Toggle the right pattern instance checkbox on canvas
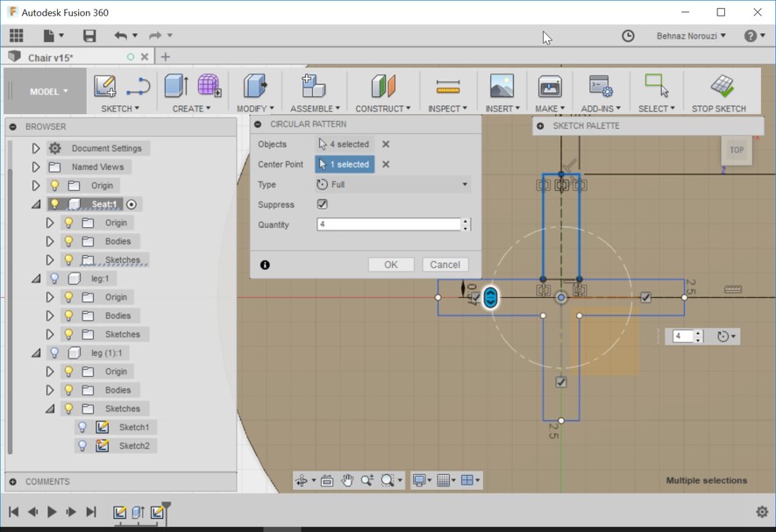Image resolution: width=776 pixels, height=532 pixels. pos(646,297)
